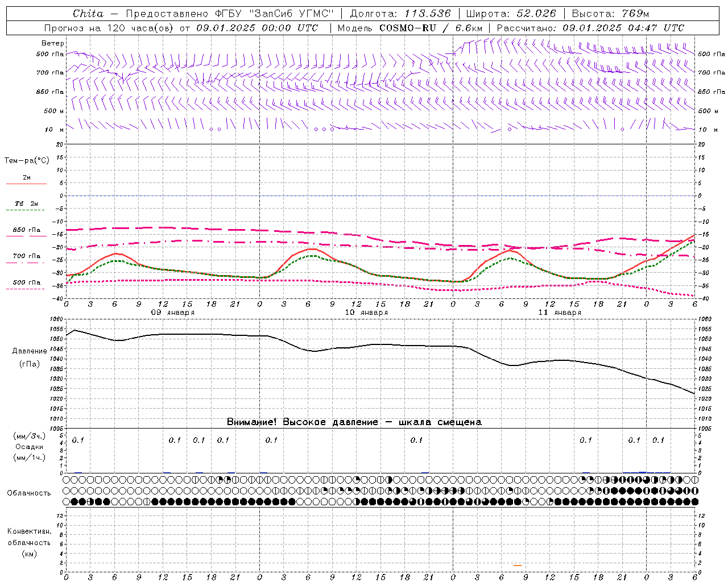This screenshot has width=728, height=582.
Task: Click the orange convective cloud marker
Action: [517, 565]
